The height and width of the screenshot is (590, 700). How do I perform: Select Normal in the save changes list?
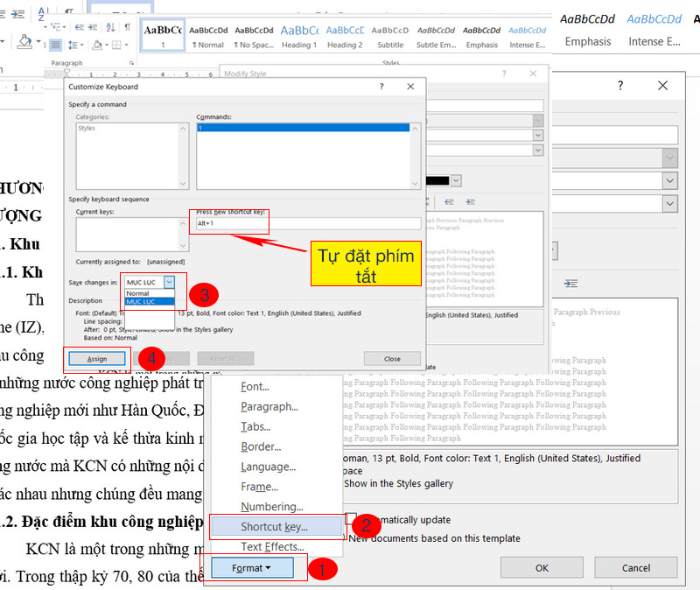pyautogui.click(x=138, y=293)
